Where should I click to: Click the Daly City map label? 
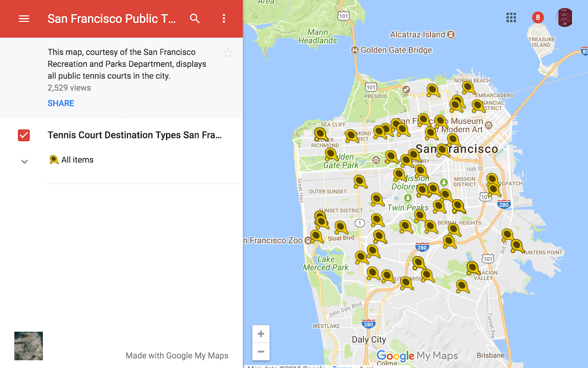369,340
